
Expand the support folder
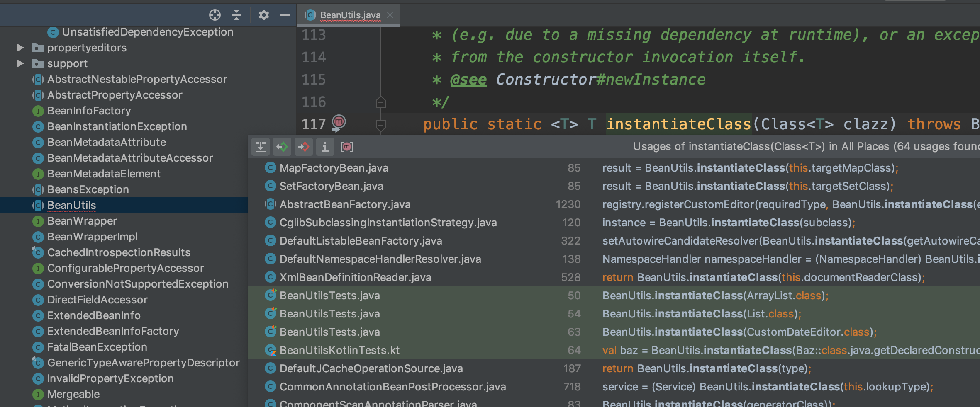[20, 64]
